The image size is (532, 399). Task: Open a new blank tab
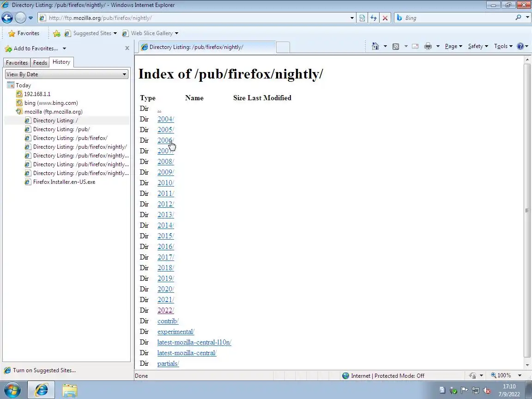click(x=283, y=48)
